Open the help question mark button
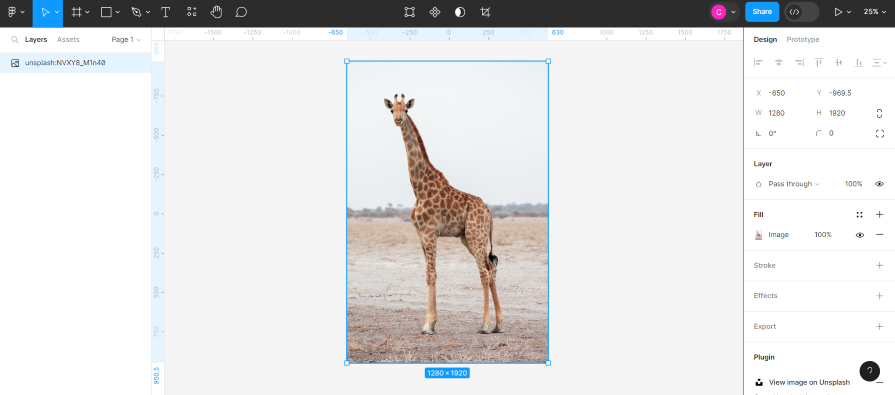Screen dimensions: 895x395 (x=869, y=371)
